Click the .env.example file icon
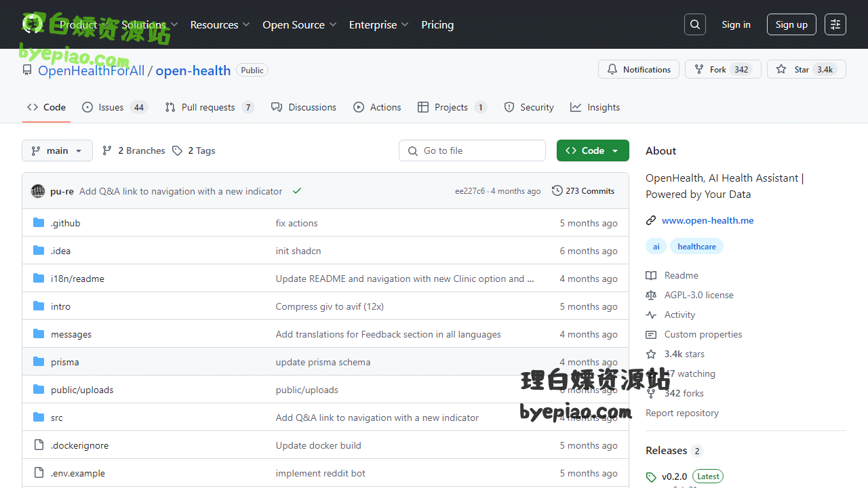The image size is (868, 488). click(x=39, y=473)
